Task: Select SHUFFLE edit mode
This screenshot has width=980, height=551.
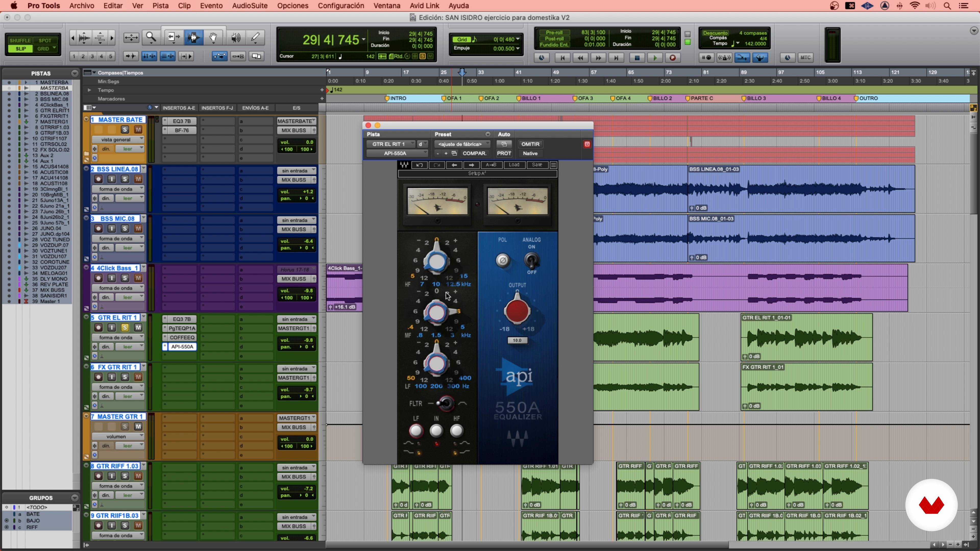Action: click(x=20, y=40)
